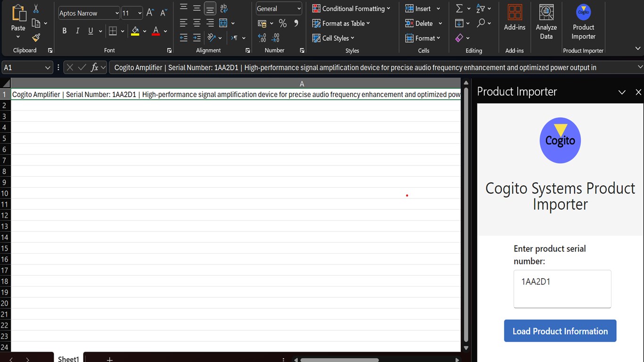Image resolution: width=644 pixels, height=362 pixels.
Task: Select cell A1 with Cogito Amplifier text
Action: point(236,94)
